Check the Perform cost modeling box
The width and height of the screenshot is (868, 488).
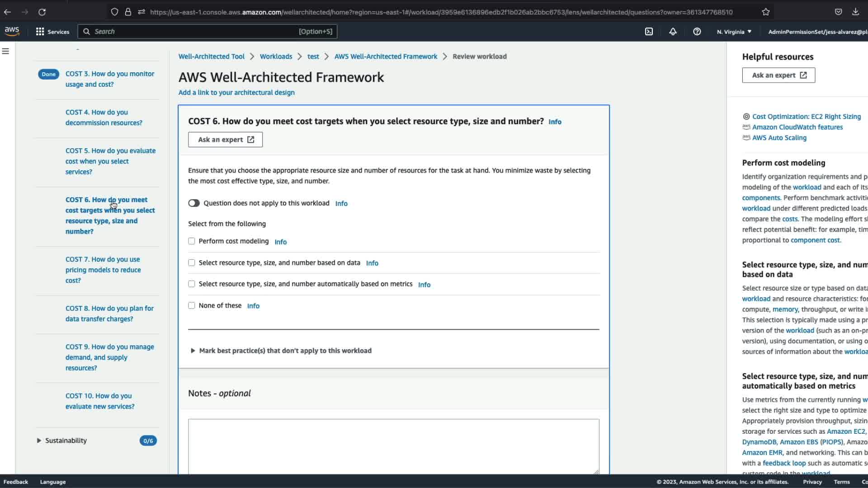(x=192, y=241)
